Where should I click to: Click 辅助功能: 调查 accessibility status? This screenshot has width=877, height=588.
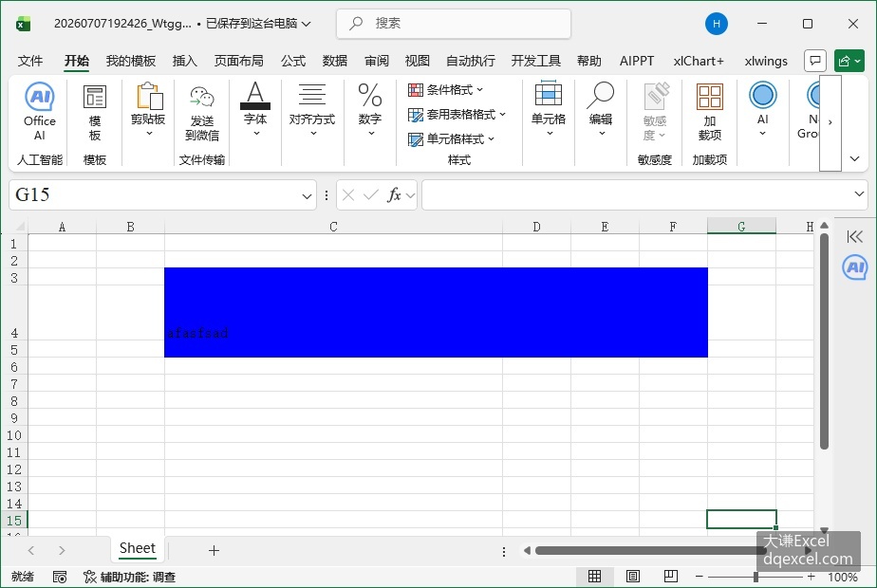pos(129,577)
